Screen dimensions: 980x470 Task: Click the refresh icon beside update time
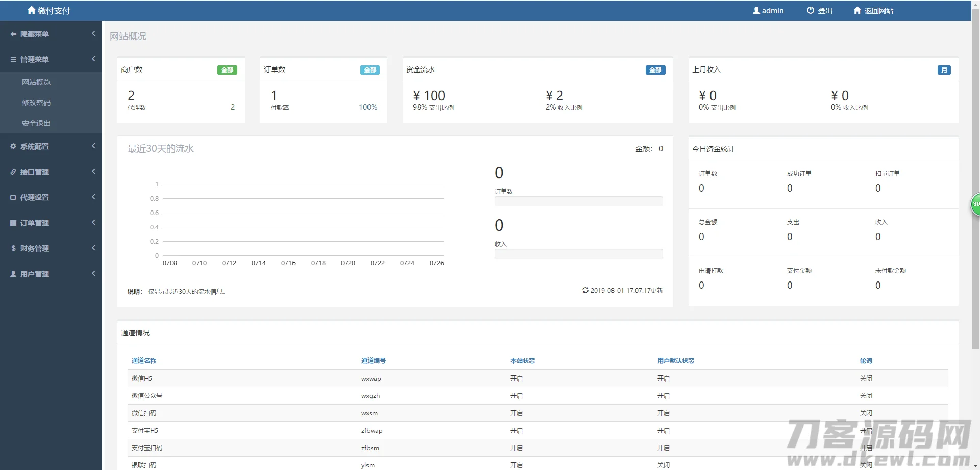pyautogui.click(x=585, y=290)
